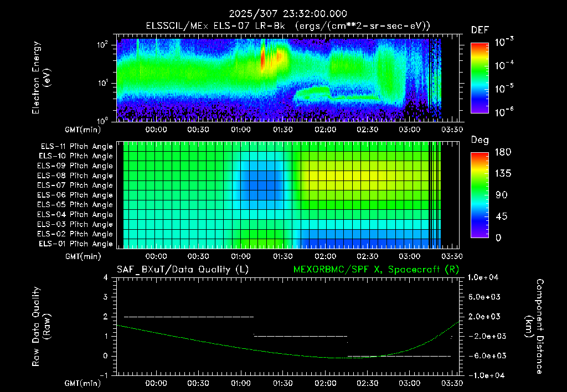The height and width of the screenshot is (392, 567).
Task: Click the Deg pitch angle color bar
Action: [480, 195]
